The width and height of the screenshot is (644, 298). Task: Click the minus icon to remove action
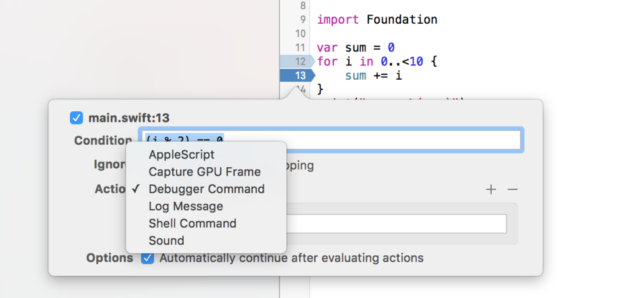[513, 189]
